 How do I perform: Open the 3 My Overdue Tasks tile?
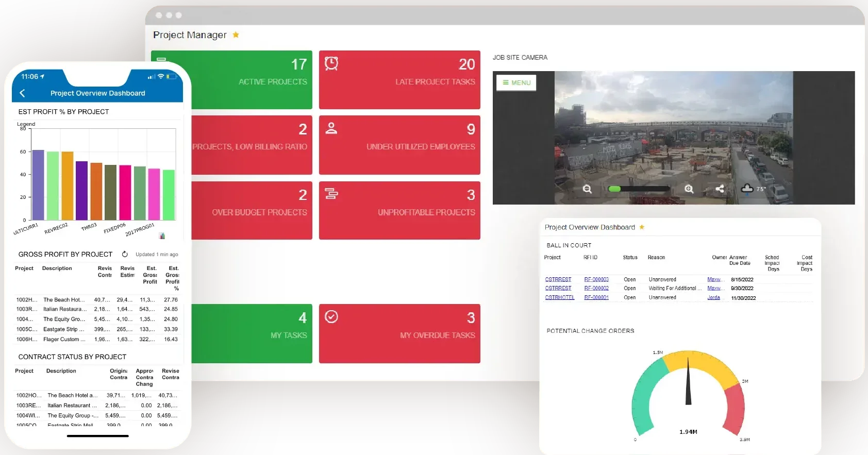(x=399, y=333)
